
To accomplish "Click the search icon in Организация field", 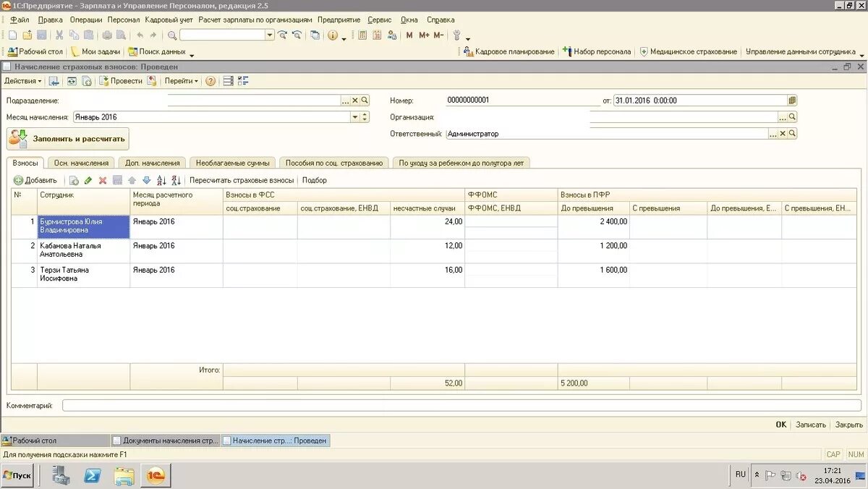I will pos(792,116).
